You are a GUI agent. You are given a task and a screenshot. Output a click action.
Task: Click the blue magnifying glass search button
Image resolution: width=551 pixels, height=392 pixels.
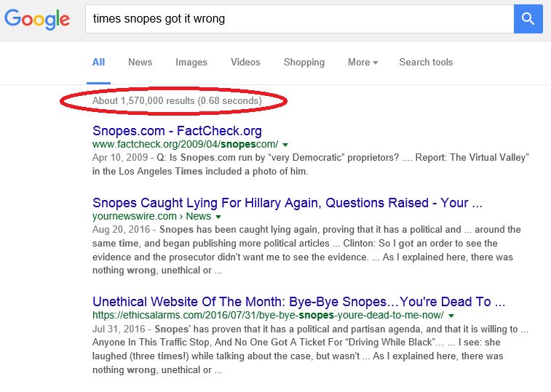pyautogui.click(x=528, y=19)
